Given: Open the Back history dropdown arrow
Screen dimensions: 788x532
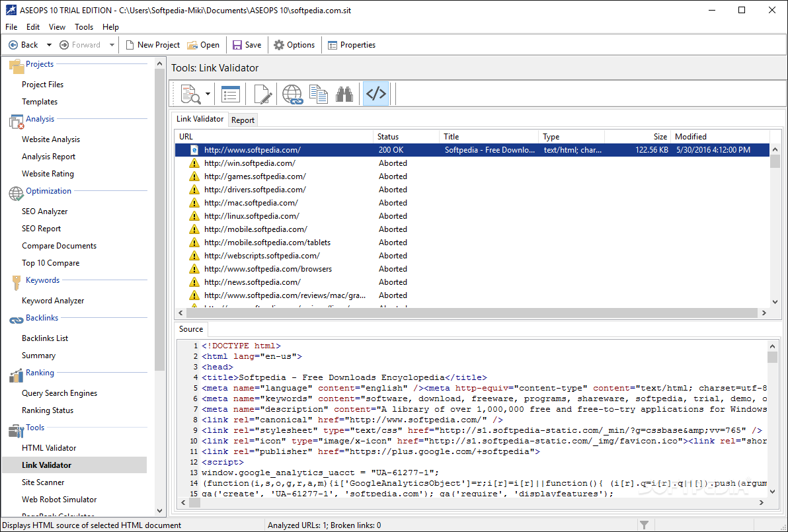Looking at the screenshot, I should pyautogui.click(x=49, y=45).
